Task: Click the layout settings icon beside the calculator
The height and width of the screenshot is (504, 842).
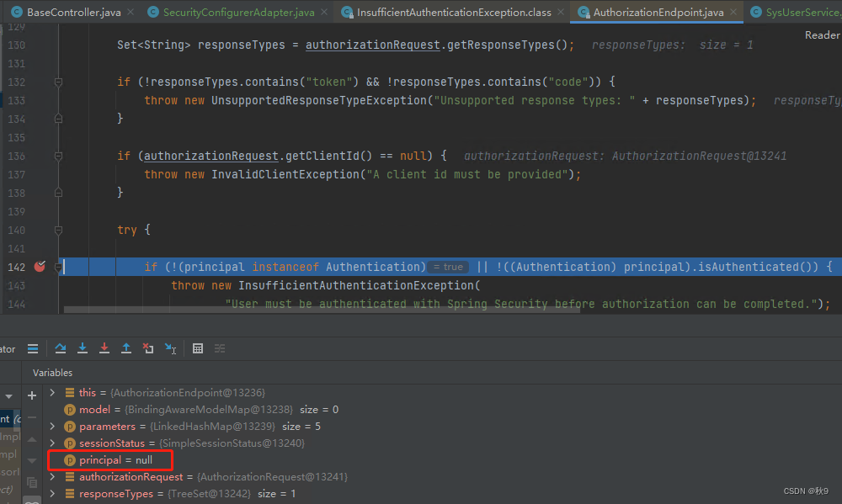Action: tap(218, 347)
